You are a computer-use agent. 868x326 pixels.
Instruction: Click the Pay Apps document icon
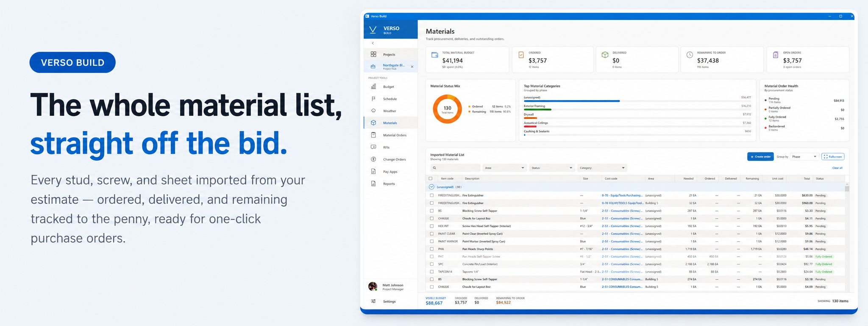pos(373,171)
